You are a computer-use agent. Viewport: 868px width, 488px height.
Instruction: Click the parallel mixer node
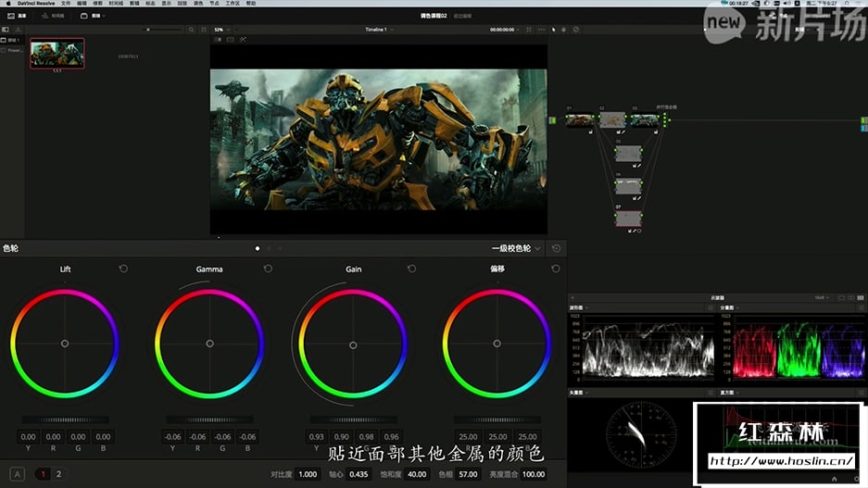click(x=665, y=120)
